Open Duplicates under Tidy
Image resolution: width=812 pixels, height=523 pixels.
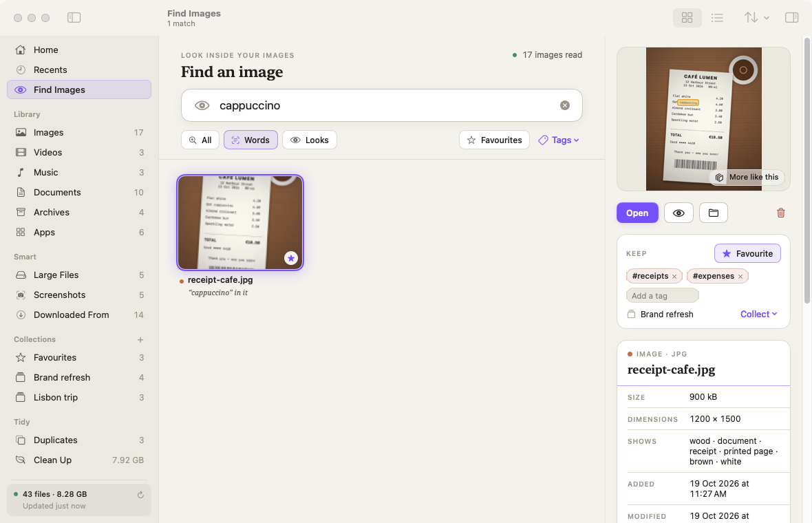pyautogui.click(x=79, y=440)
